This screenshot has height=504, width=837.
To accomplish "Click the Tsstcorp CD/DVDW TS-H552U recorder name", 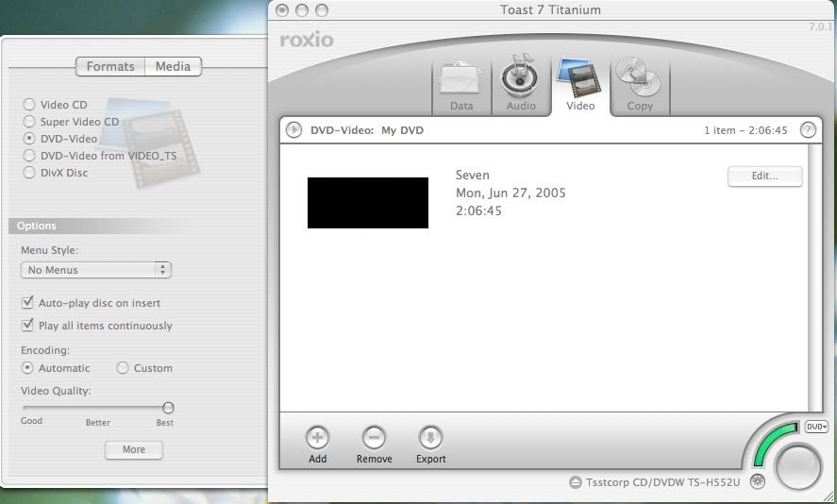I will (x=662, y=482).
